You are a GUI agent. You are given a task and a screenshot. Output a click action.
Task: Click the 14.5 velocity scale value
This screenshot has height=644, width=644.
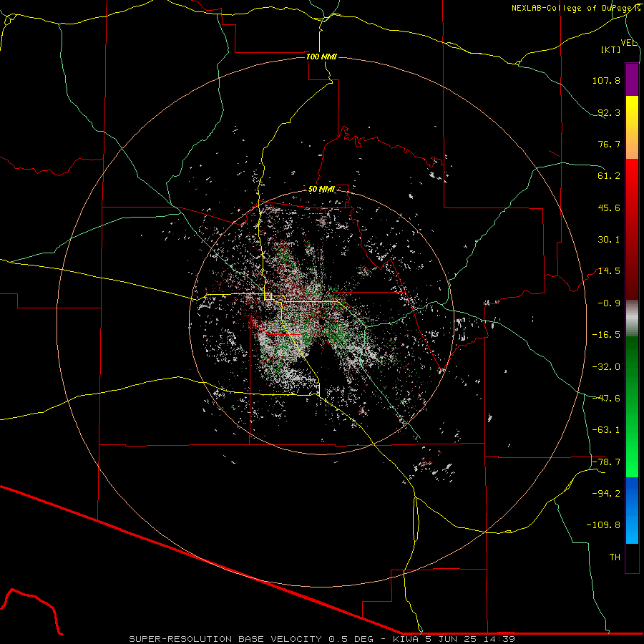pyautogui.click(x=609, y=271)
